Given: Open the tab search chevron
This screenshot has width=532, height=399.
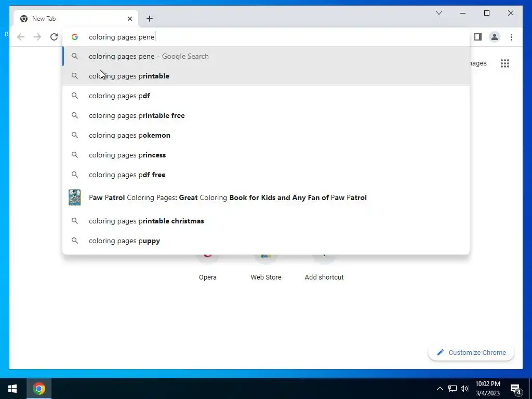Looking at the screenshot, I should (x=438, y=13).
